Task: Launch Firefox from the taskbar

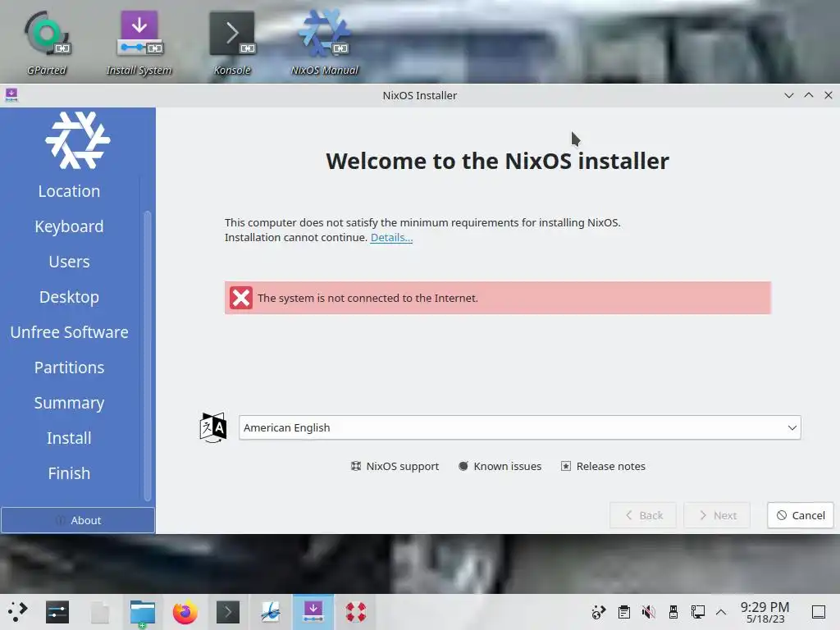Action: pyautogui.click(x=185, y=612)
